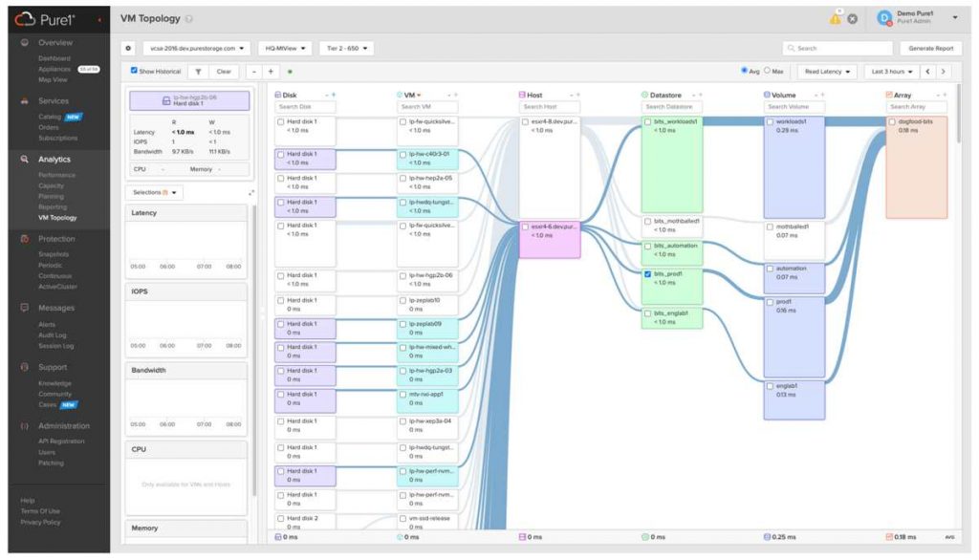Zoom out with the minus button
Image resolution: width=979 pixels, height=560 pixels.
(x=254, y=72)
